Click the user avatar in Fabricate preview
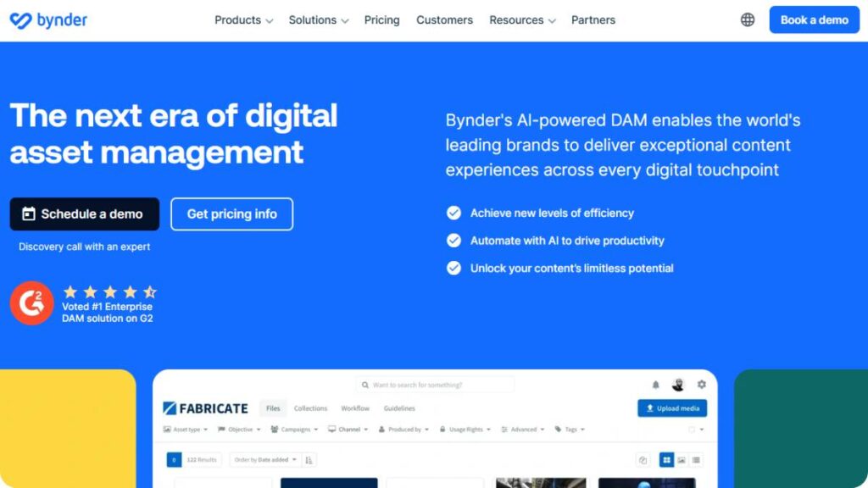 tap(678, 385)
